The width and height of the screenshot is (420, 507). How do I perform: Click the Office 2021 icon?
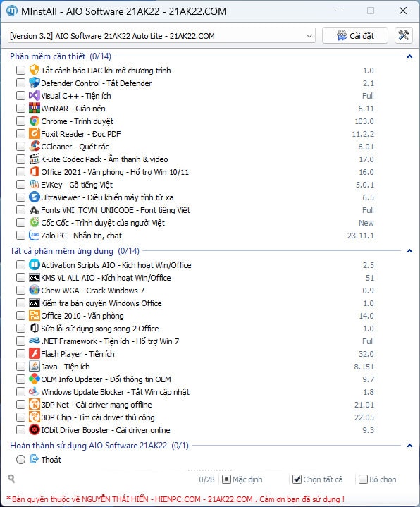[x=35, y=171]
